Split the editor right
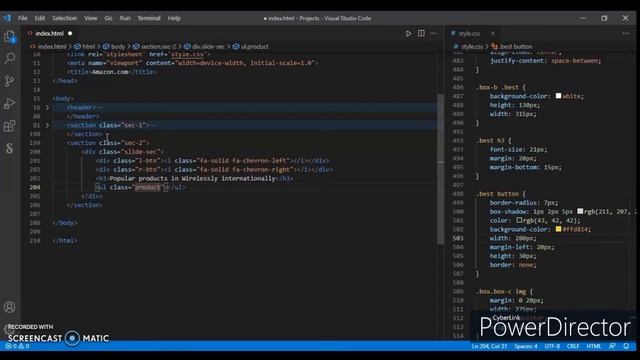Image resolution: width=640 pixels, height=360 pixels. tap(421, 33)
